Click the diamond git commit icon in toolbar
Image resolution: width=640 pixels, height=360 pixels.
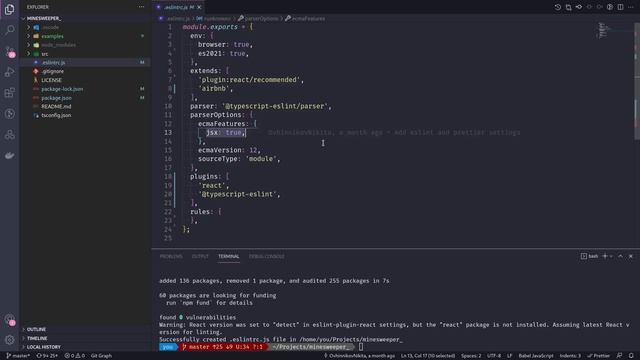pyautogui.click(x=579, y=7)
